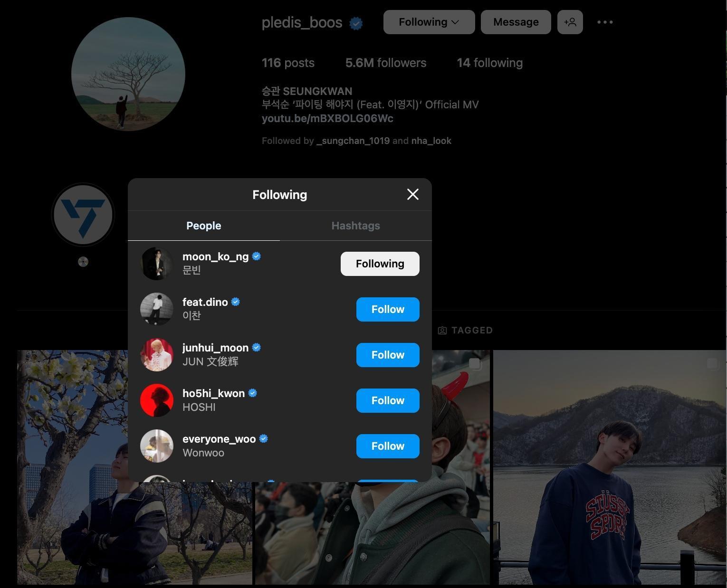Switch to the Hashtags tab

tap(355, 226)
